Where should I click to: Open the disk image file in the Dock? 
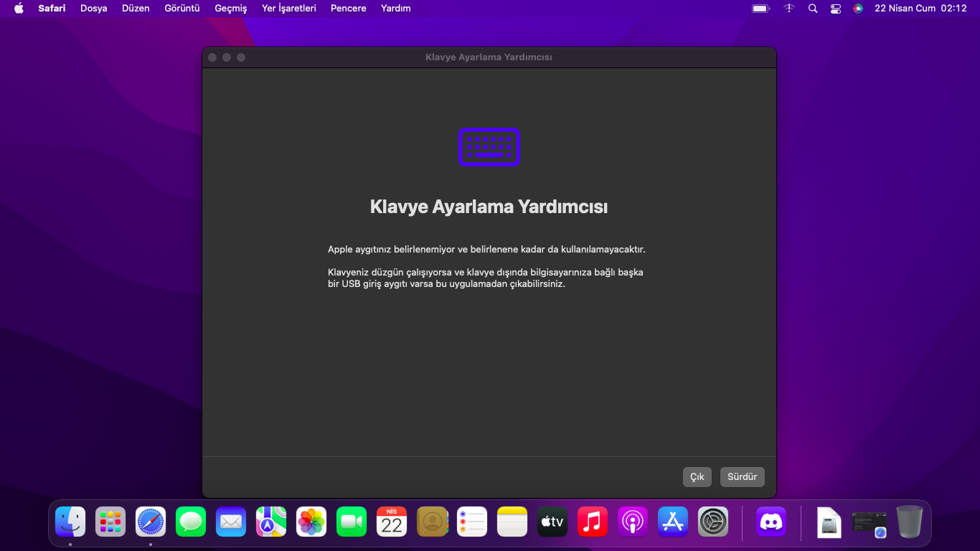(829, 522)
